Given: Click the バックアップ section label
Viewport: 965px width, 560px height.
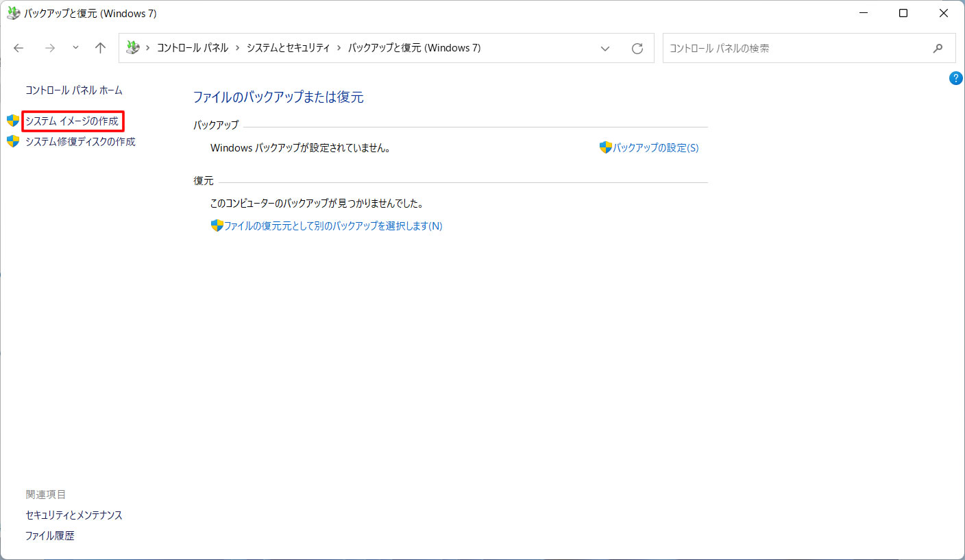Looking at the screenshot, I should tap(216, 125).
